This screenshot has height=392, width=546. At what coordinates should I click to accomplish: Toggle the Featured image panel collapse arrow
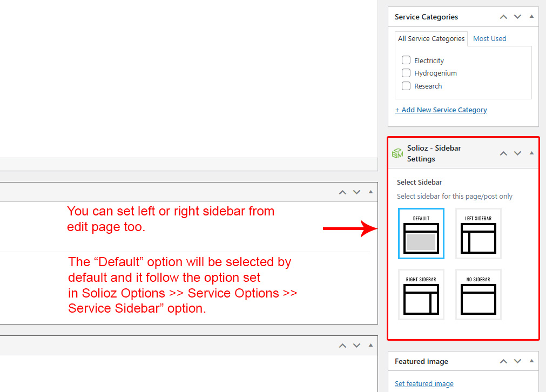tap(531, 361)
